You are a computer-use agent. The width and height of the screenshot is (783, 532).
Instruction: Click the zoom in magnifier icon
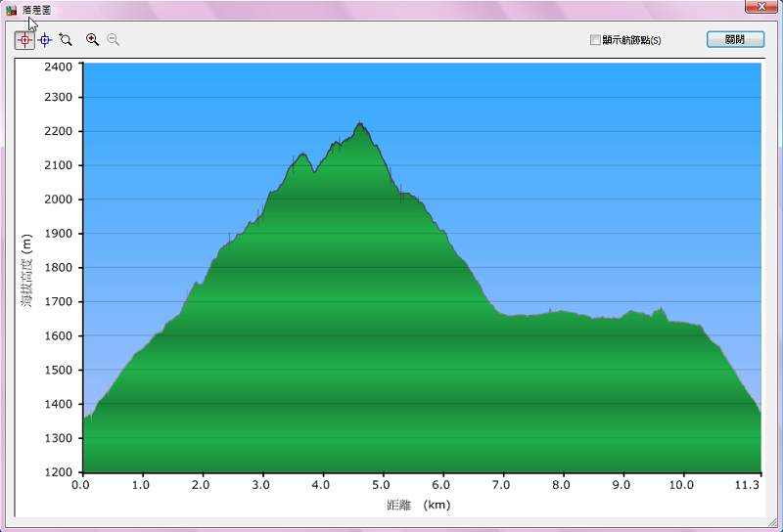pyautogui.click(x=93, y=40)
